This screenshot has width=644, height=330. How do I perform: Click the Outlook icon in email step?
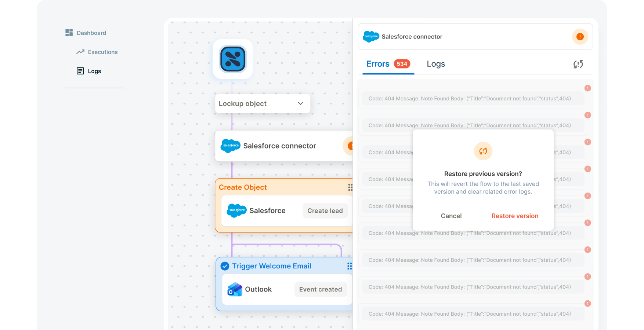[235, 289]
